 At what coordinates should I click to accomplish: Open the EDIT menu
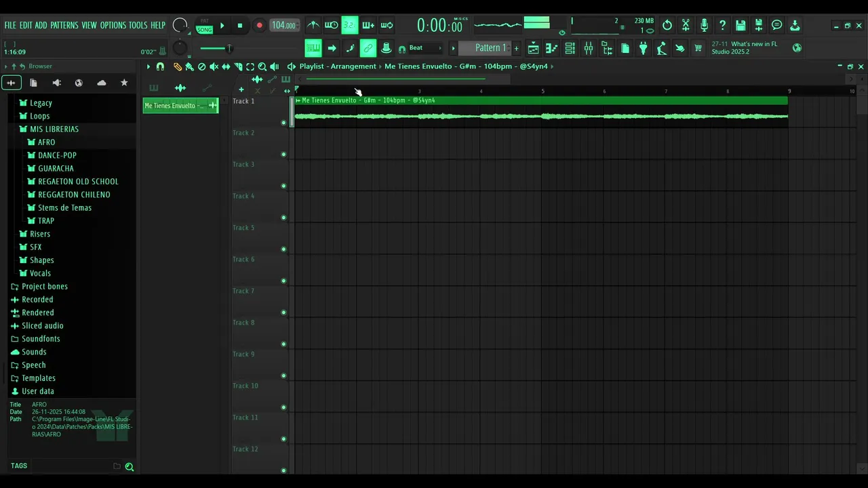point(26,25)
